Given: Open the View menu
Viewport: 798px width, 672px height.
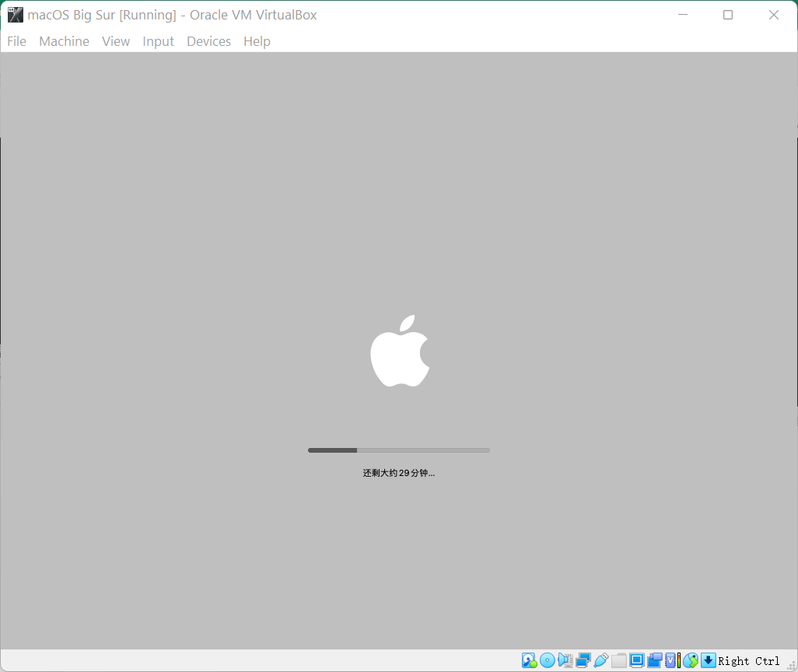Looking at the screenshot, I should [x=116, y=41].
